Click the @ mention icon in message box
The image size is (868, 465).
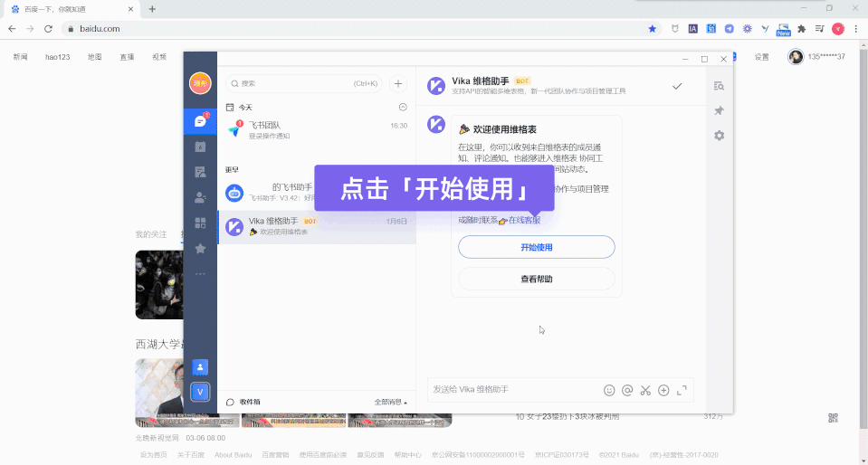click(627, 390)
